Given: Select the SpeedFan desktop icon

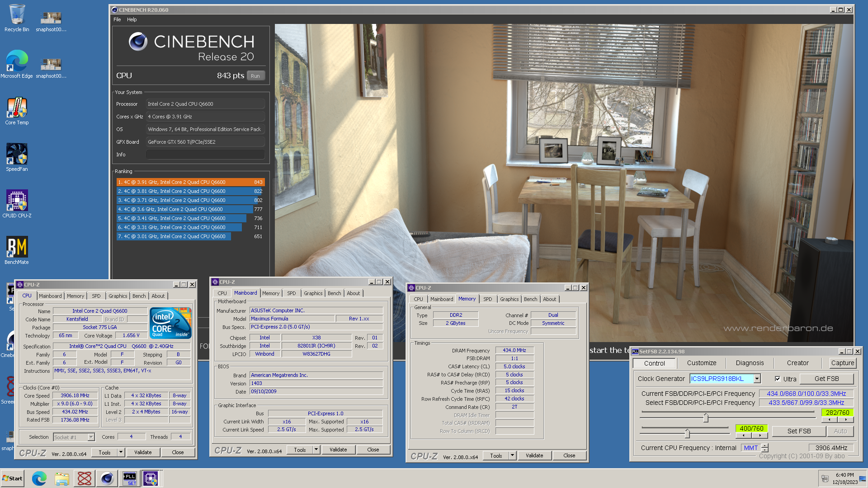Looking at the screenshot, I should (17, 157).
